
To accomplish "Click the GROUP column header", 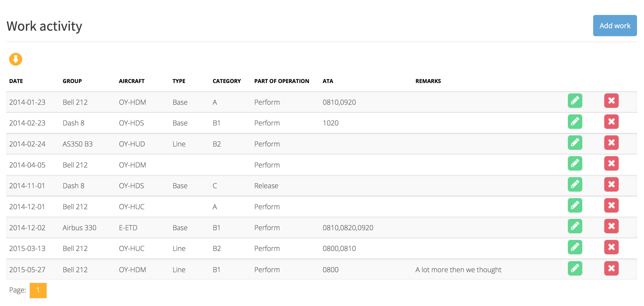I will [72, 81].
